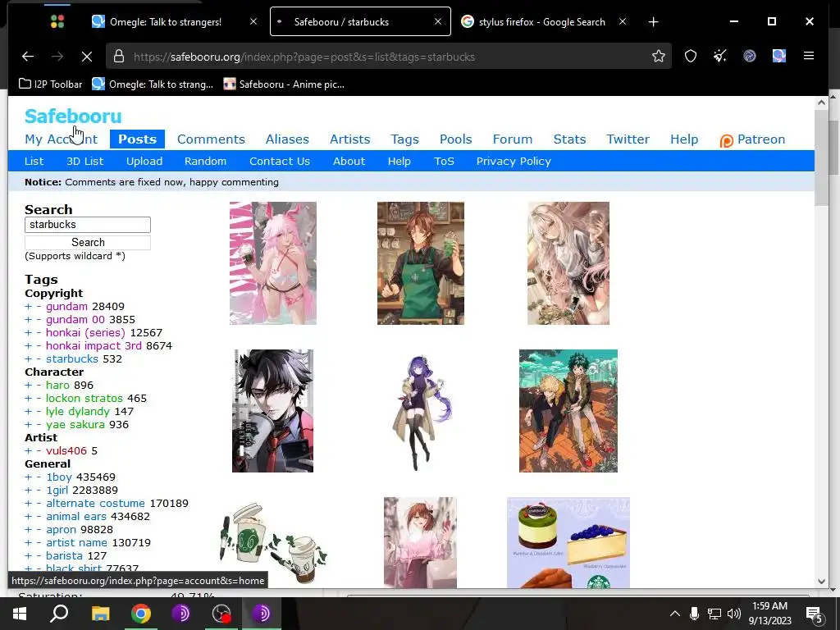Open the cake slices thumbnail

pos(568,543)
